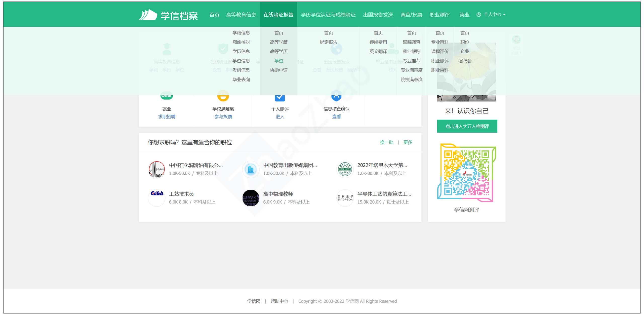Viewport: 644px width, 315px height.
Task: Click the 中国石化润滑油 company logo
Action: (156, 169)
